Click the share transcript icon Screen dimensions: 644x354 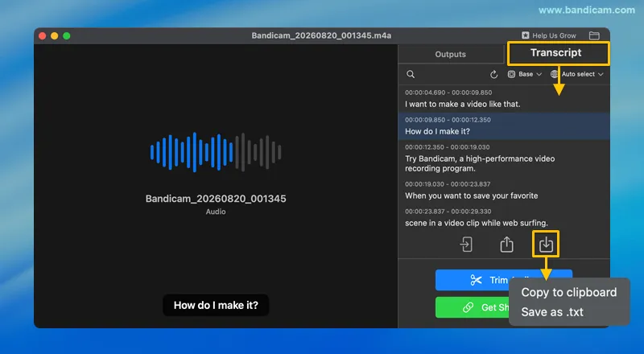[x=507, y=245]
